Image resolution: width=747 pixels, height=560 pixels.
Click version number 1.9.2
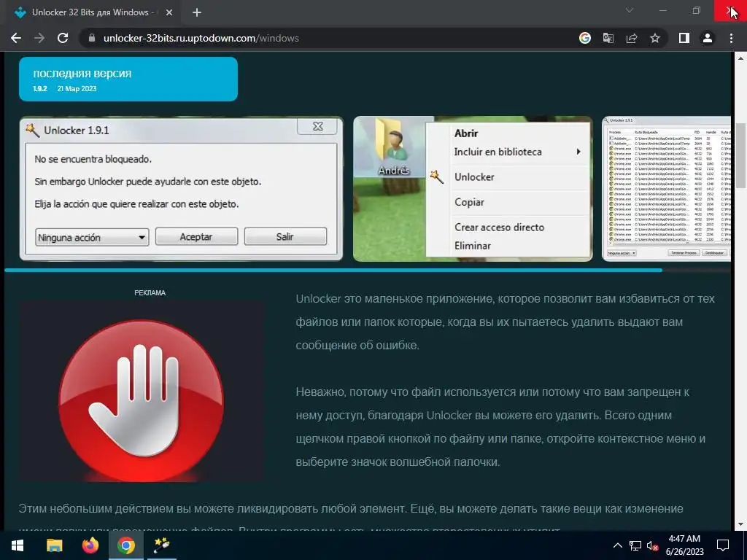(x=40, y=88)
